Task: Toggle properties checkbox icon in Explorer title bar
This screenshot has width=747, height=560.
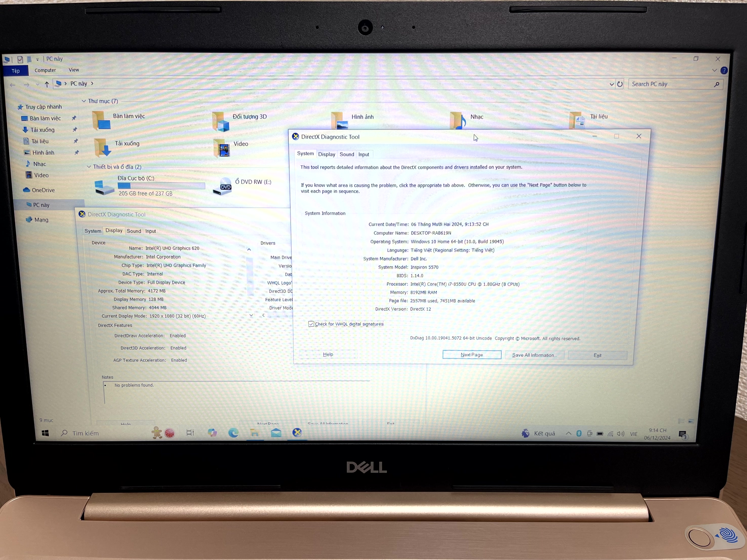Action: (20, 59)
